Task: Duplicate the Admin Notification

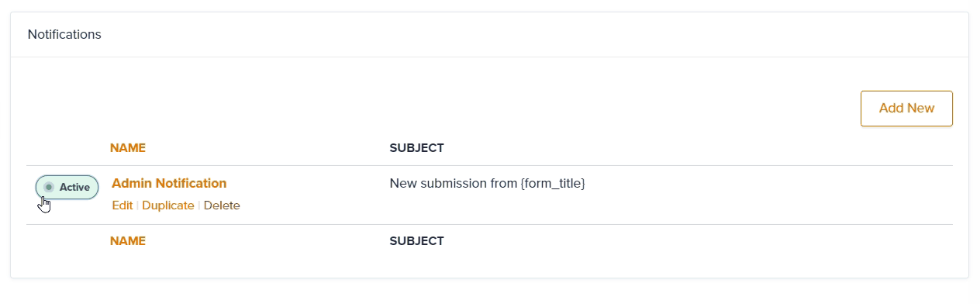Action: 168,206
